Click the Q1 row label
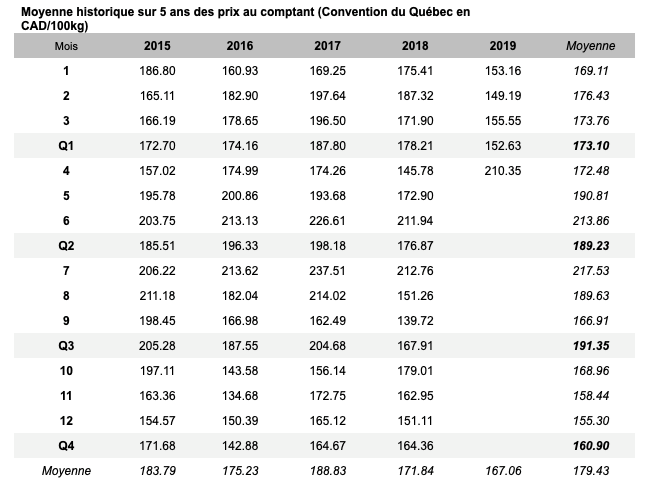The image size is (659, 499). (67, 146)
